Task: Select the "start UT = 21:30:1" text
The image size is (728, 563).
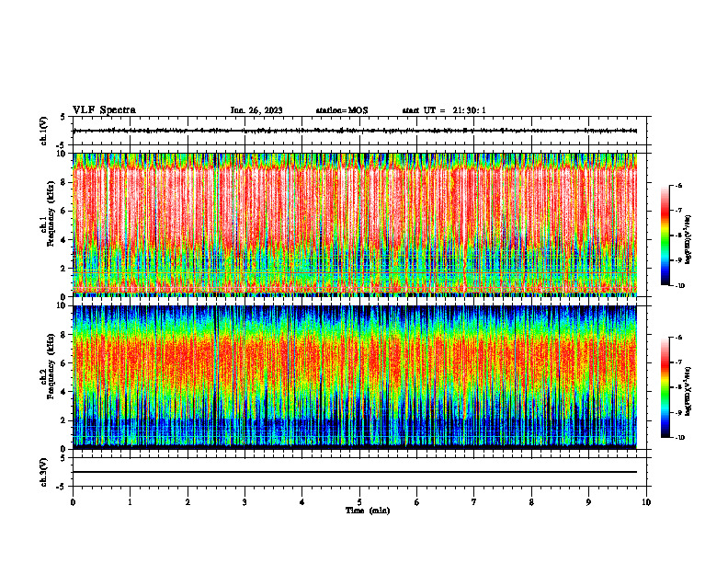Action: click(444, 110)
